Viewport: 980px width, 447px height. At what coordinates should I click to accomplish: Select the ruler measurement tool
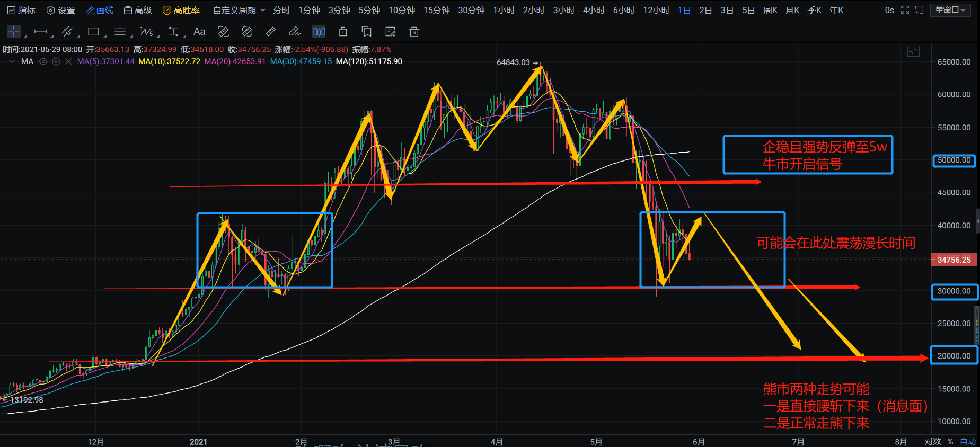[x=270, y=32]
